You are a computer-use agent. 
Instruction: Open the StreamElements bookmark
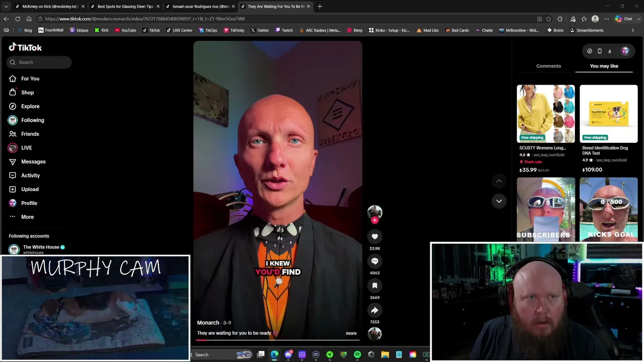pyautogui.click(x=586, y=30)
